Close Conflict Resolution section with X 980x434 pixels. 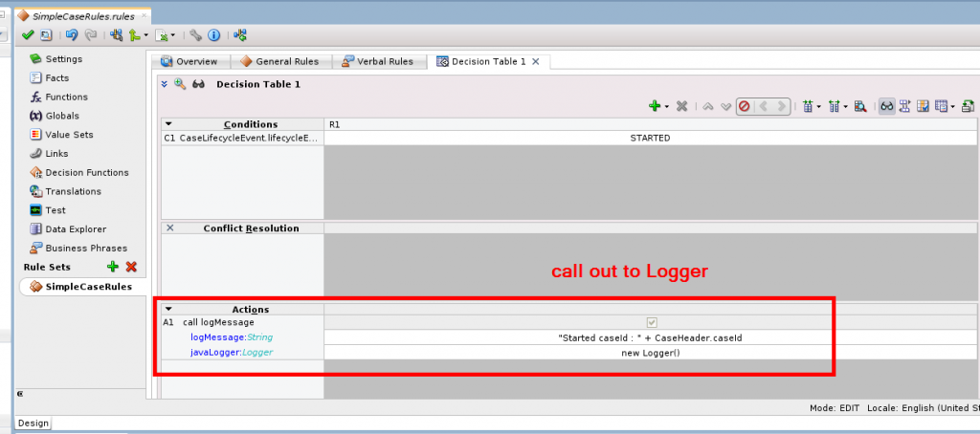tap(169, 228)
